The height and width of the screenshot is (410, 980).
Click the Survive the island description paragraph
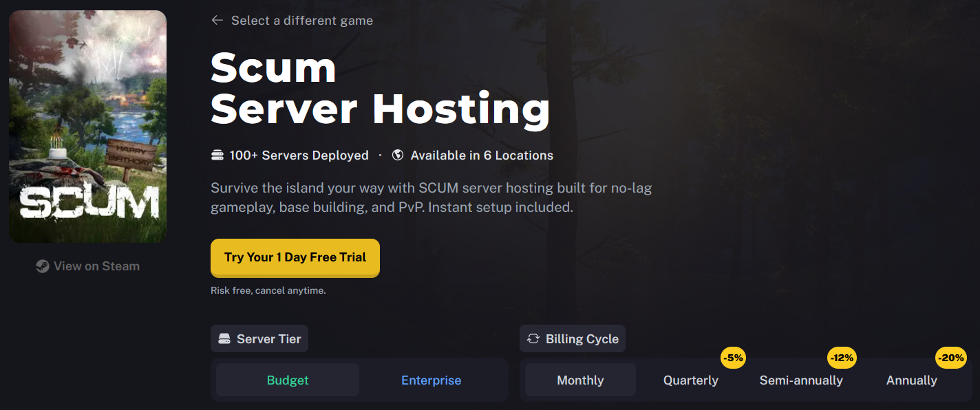[431, 197]
